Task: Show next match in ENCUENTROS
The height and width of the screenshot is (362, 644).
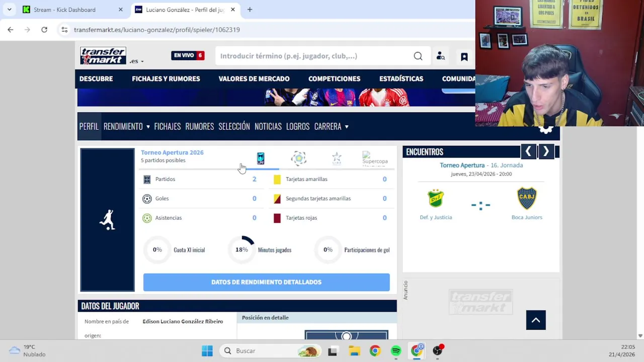Action: point(546,151)
